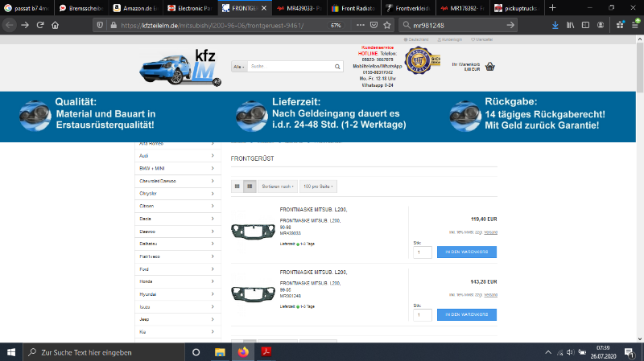The height and width of the screenshot is (361, 644).
Task: Open Versand link under 119,40 EUR
Action: coord(490,232)
